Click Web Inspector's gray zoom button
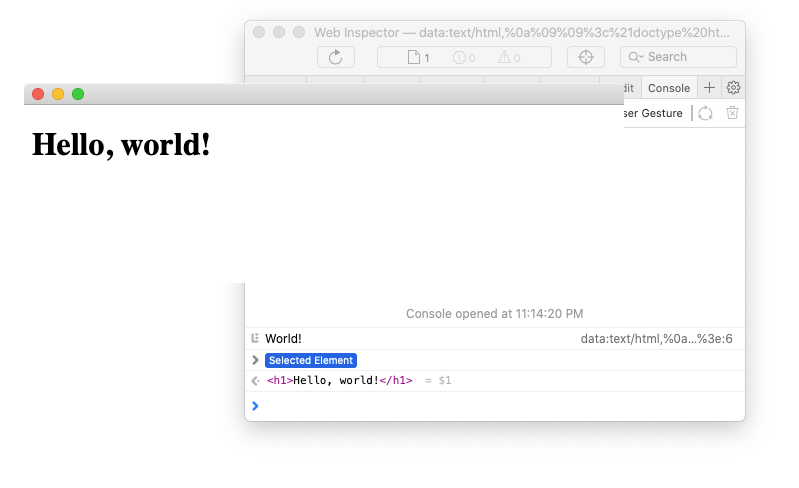The height and width of the screenshot is (488, 799). pyautogui.click(x=299, y=32)
